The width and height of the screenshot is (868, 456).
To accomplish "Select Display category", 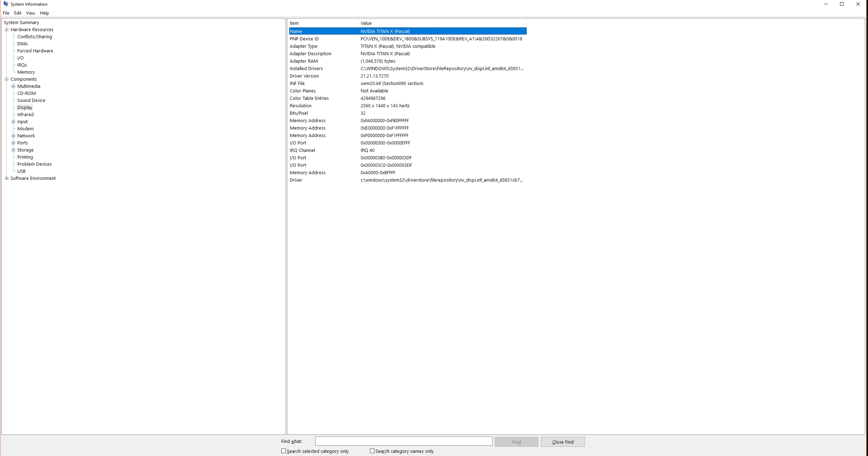I will tap(25, 108).
